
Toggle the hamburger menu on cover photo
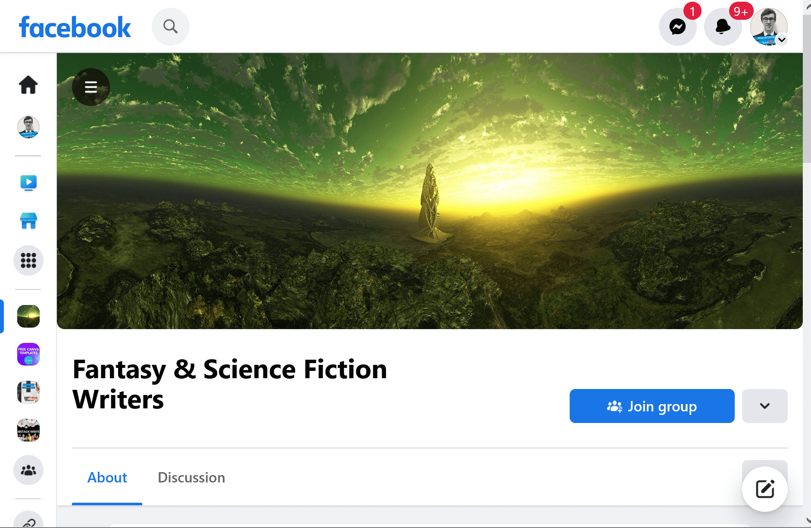click(91, 87)
